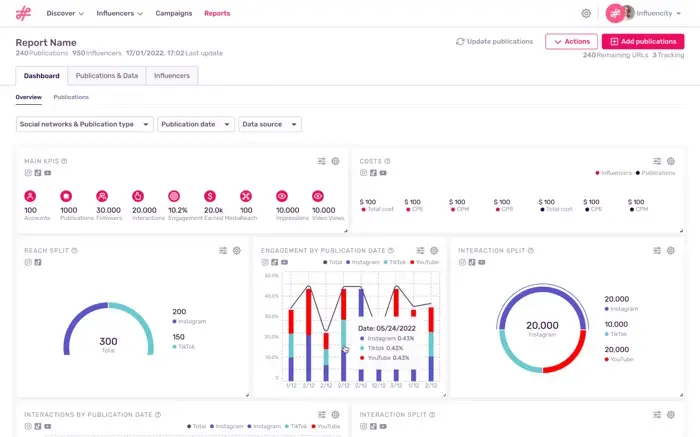
Task: Toggle Instagram icon in Engagement by Publication Date card
Action: pos(265,262)
